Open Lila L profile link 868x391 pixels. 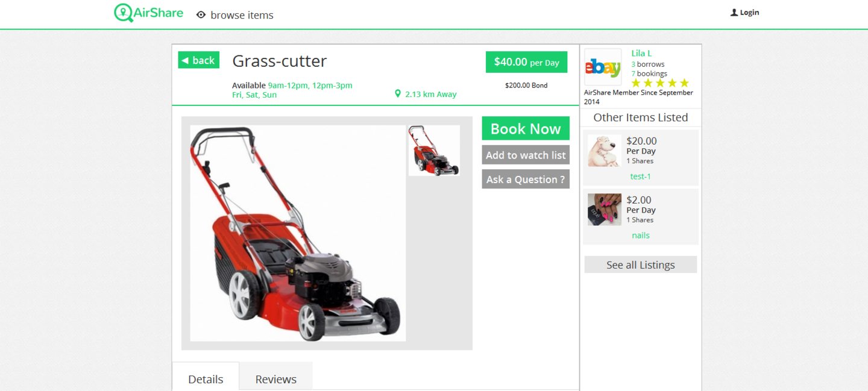[641, 53]
